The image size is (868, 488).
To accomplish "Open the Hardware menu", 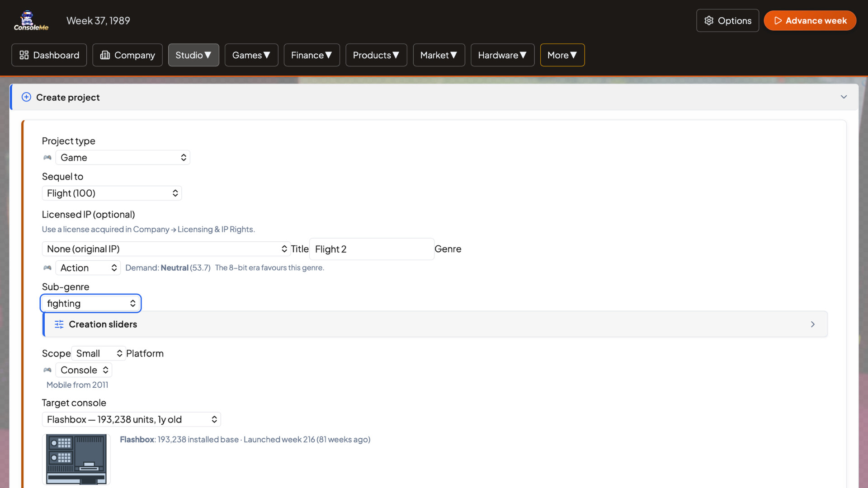I will tap(502, 55).
